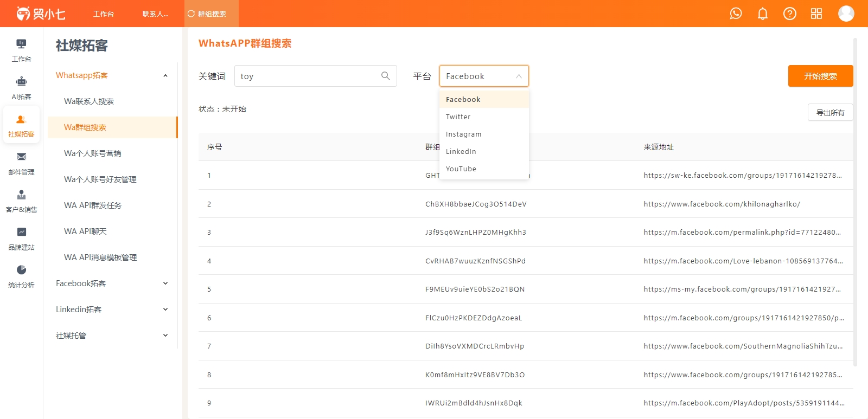Open Wa群组搜索 menu item
868x419 pixels.
112,127
